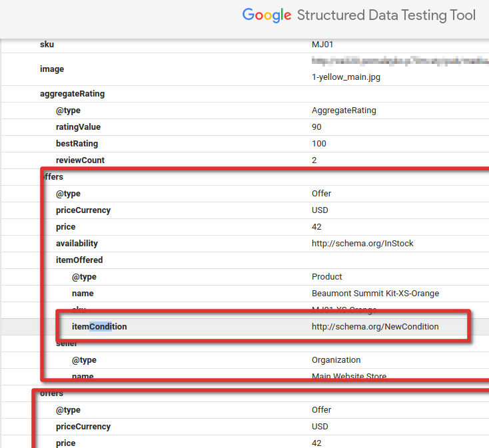
Task: Click the http://schema.org/NewCondition value
Action: click(x=375, y=327)
